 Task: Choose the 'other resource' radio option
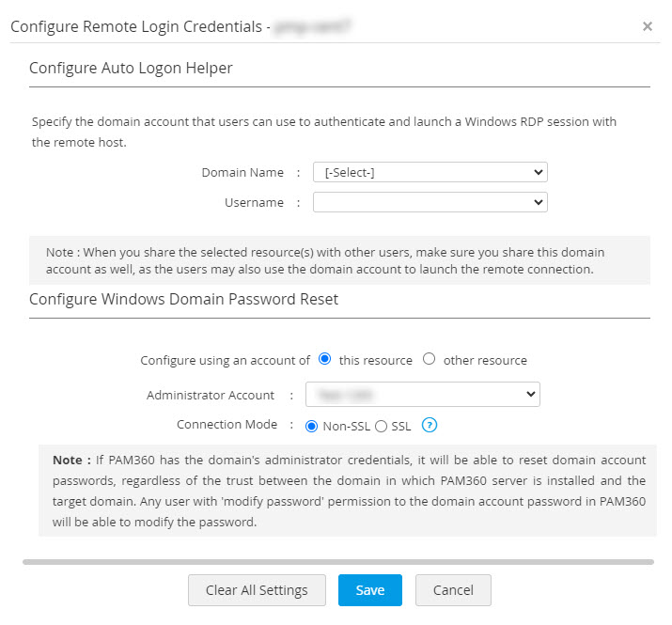point(430,359)
